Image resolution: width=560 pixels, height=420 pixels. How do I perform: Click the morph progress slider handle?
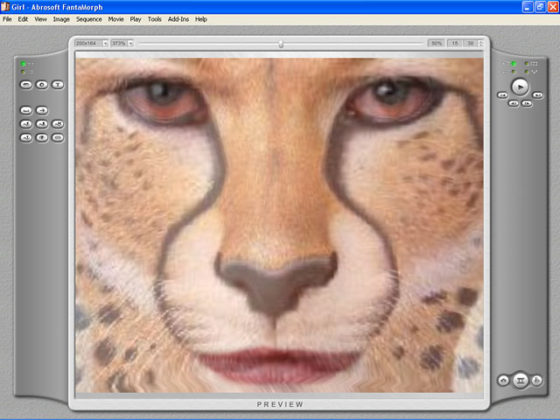pyautogui.click(x=281, y=44)
